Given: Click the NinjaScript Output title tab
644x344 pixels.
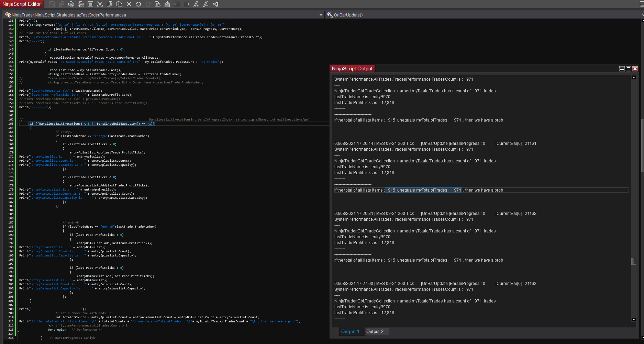Looking at the screenshot, I should click(352, 69).
